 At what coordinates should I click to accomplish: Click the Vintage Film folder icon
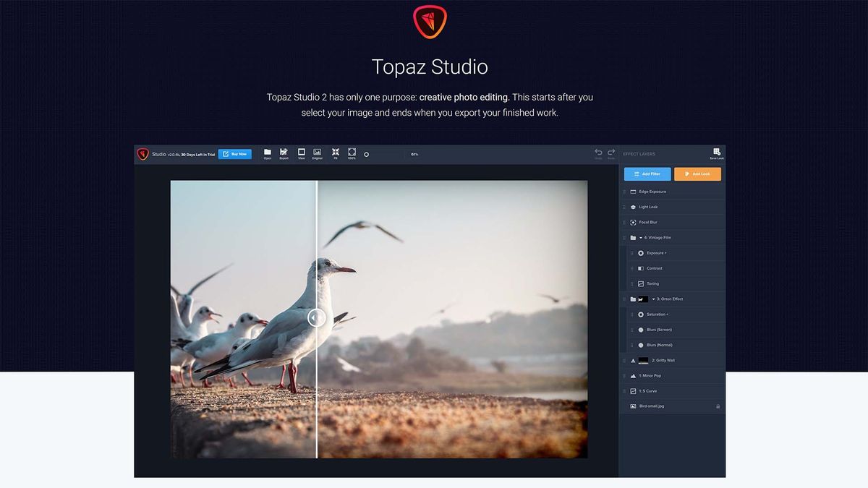tap(633, 237)
